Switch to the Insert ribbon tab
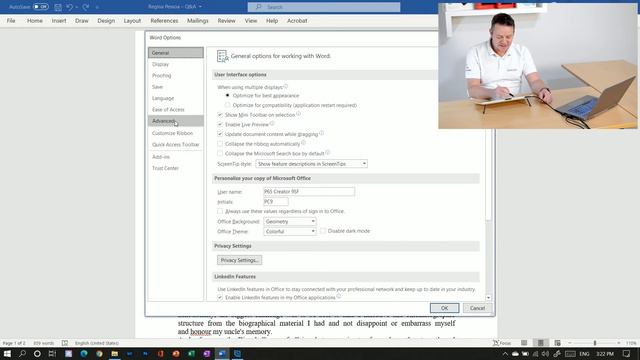This screenshot has width=640, height=360. (59, 20)
